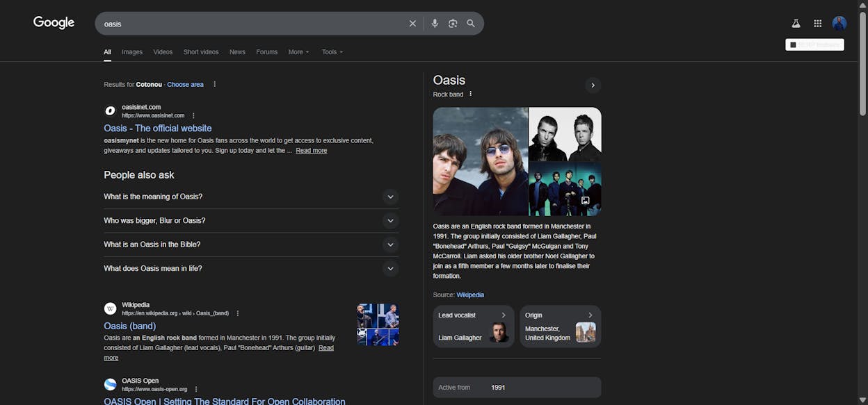868x405 pixels.
Task: Select the All results tab
Action: (108, 52)
